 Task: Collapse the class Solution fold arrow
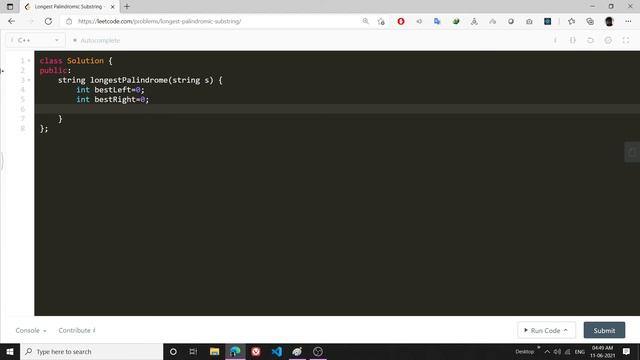(29, 61)
